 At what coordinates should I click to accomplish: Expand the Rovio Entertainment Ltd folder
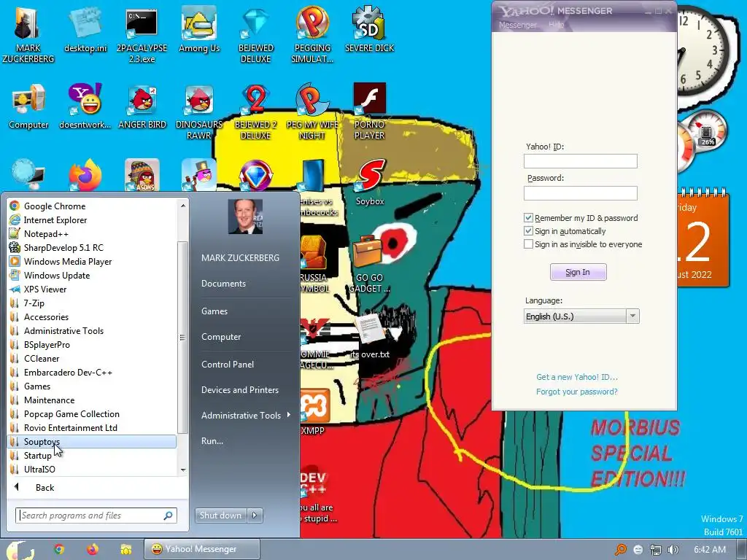[92, 427]
